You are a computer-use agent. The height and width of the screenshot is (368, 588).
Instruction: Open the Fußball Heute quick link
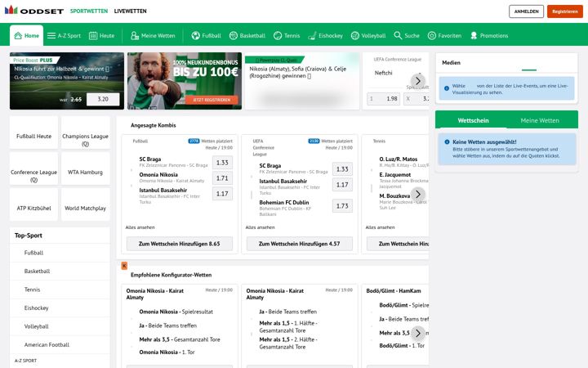(x=33, y=132)
